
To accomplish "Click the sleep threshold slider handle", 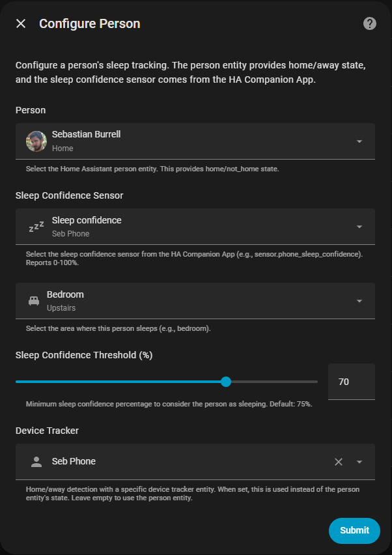I will (x=226, y=382).
